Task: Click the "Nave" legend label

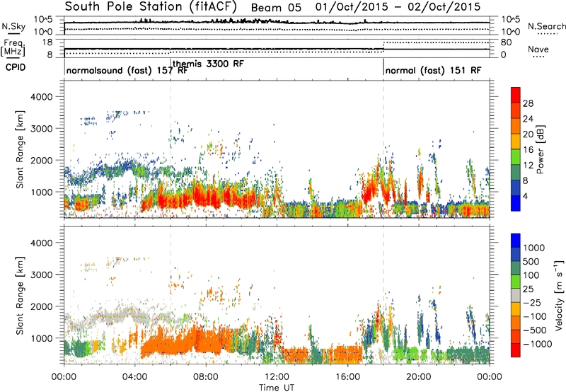Action: 538,49
